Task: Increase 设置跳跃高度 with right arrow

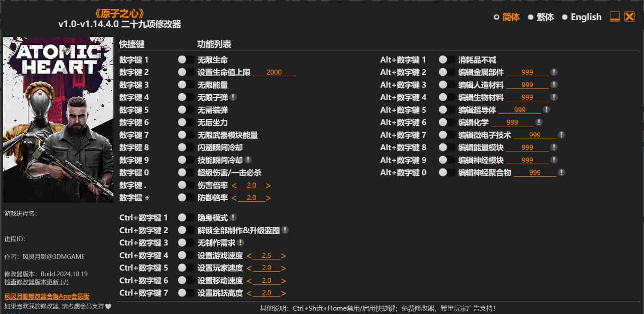Action: click(x=283, y=294)
